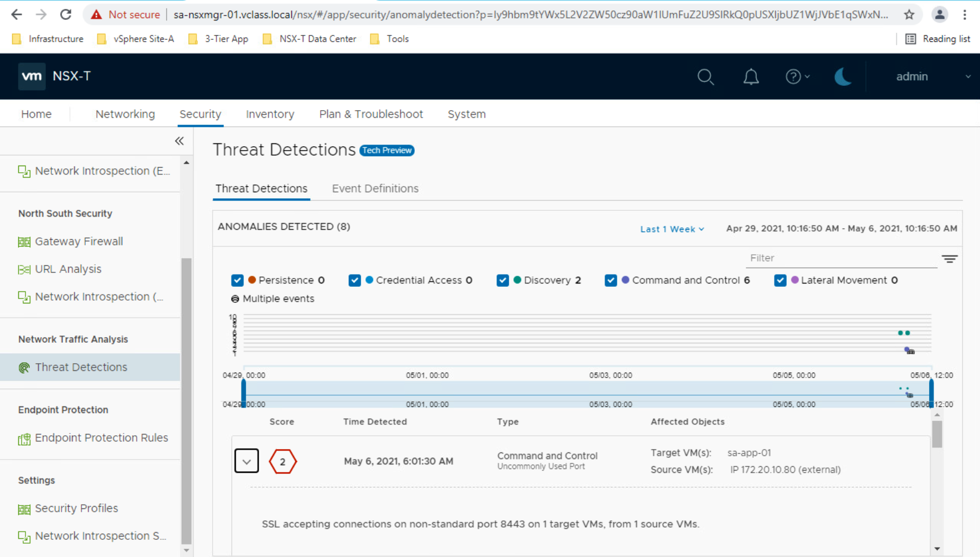Click the anomaly list scrollbar down arrow
The image size is (980, 557).
937,549
